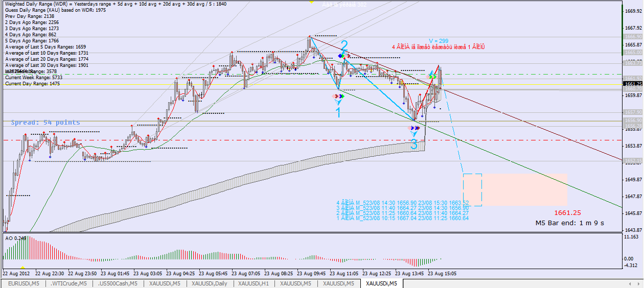The height and width of the screenshot is (288, 644).
Task: Click '5 Days Ago Range: 1766' line
Action: [x=32, y=41]
